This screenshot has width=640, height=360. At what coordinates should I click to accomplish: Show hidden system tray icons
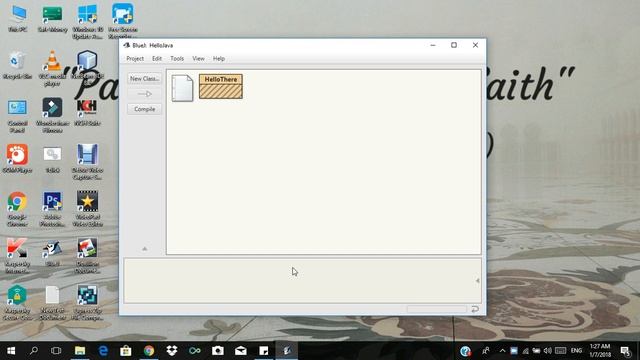click(502, 351)
